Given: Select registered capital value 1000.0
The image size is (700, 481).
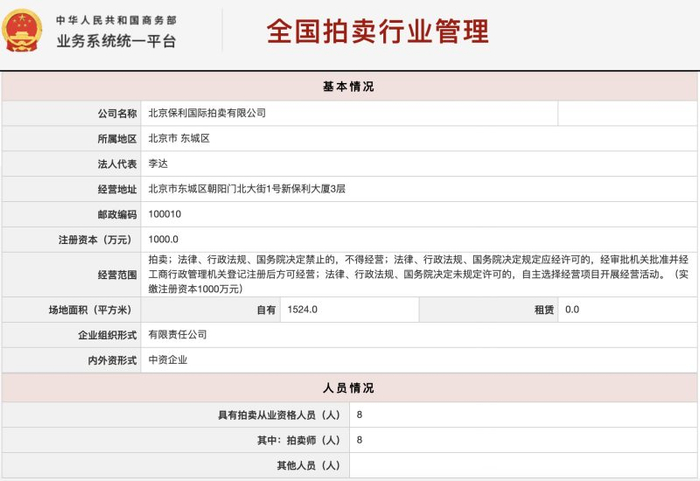Looking at the screenshot, I should coord(163,239).
